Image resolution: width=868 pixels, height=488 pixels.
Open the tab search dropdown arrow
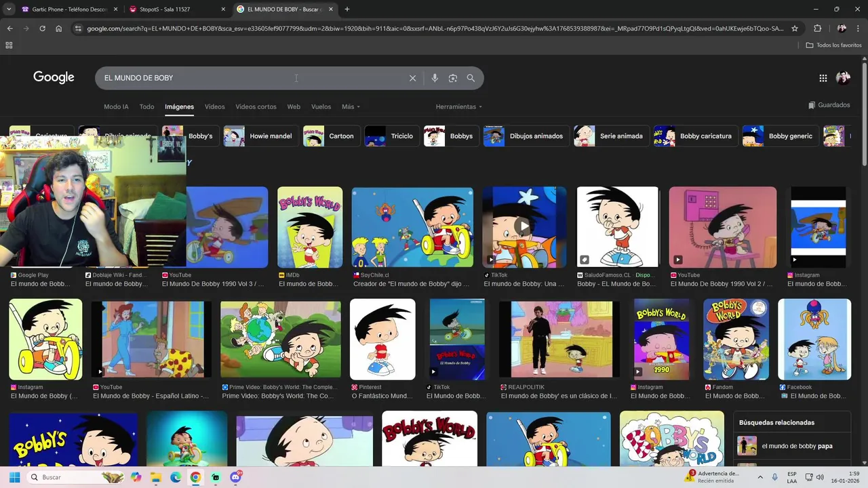pos(9,9)
